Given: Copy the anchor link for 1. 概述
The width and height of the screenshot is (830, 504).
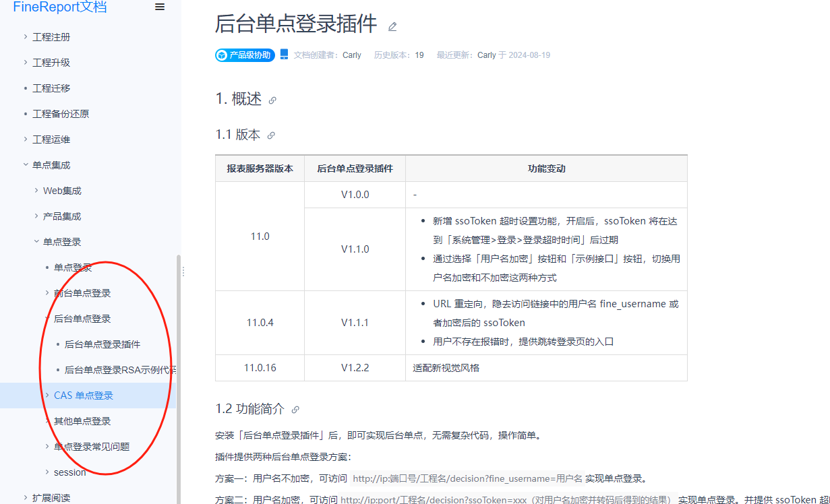Looking at the screenshot, I should pos(272,100).
